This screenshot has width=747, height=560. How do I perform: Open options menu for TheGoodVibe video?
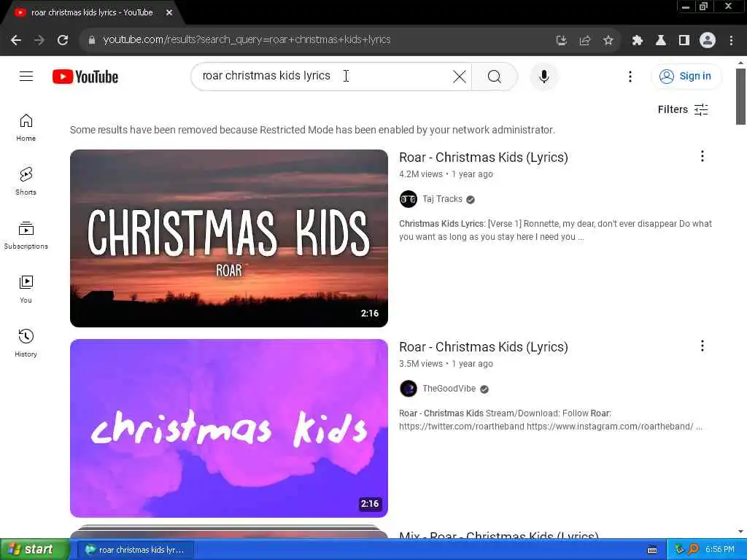click(702, 346)
